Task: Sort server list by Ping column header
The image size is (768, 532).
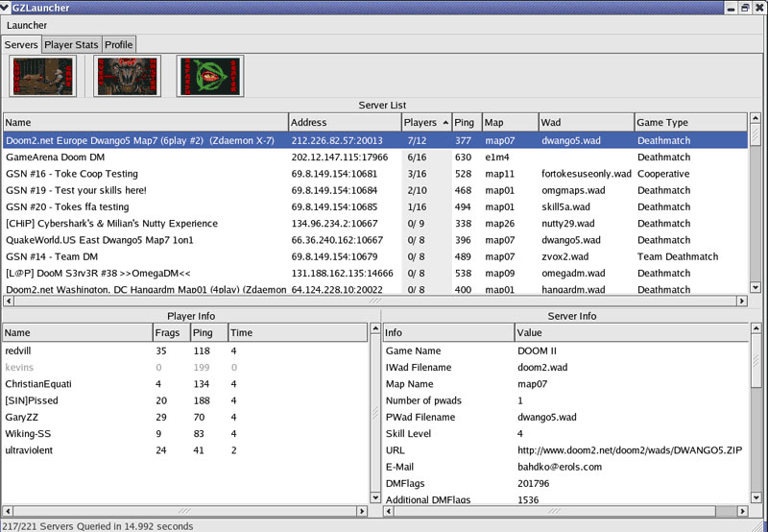Action: (x=465, y=123)
